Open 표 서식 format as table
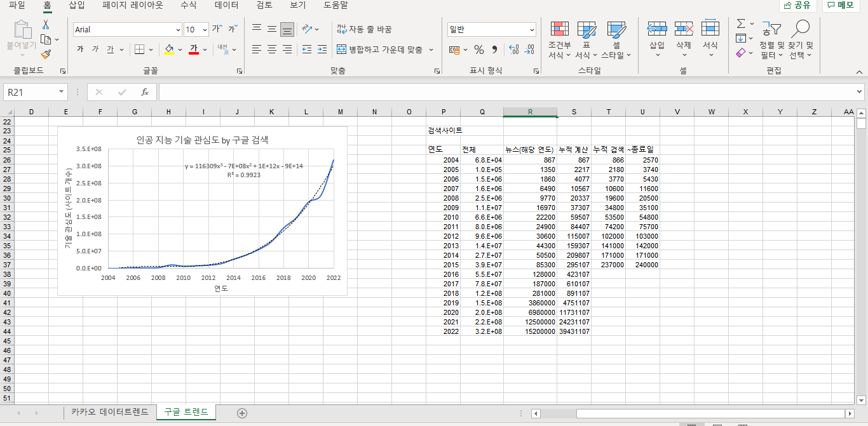 587,39
